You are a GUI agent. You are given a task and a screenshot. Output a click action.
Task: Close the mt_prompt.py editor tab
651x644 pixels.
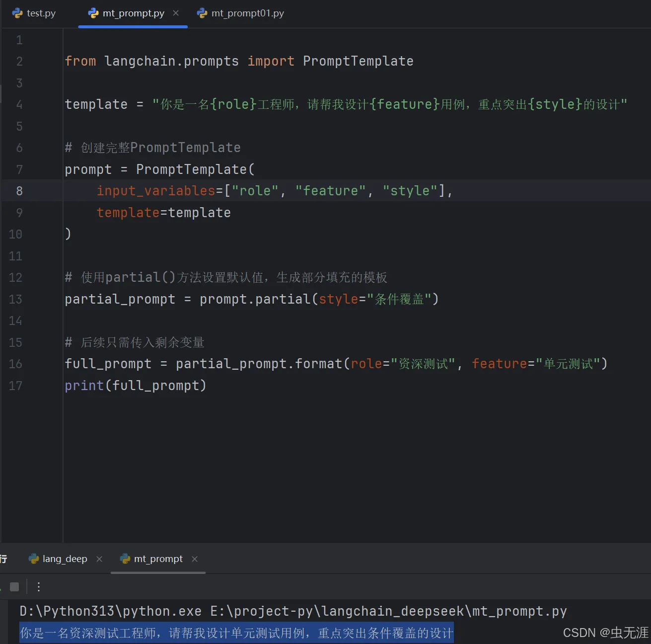pos(176,13)
